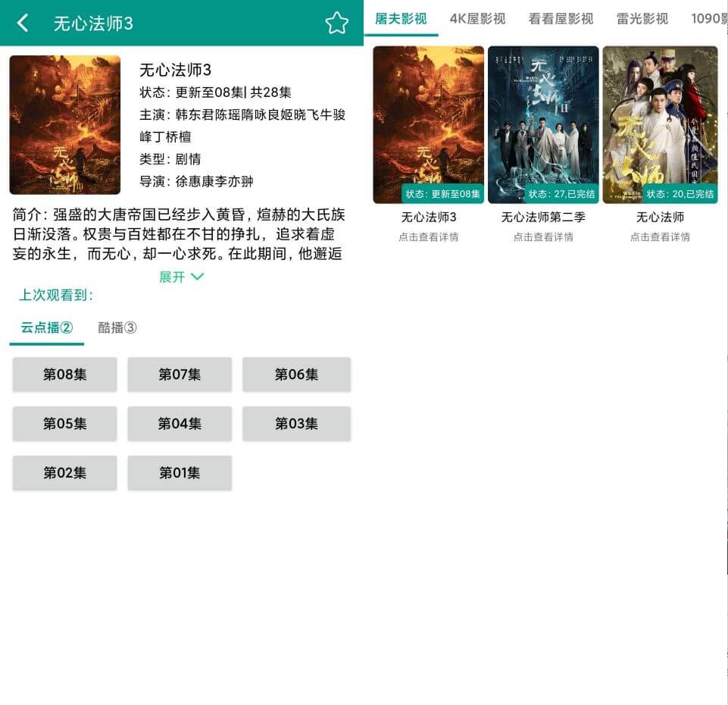Image resolution: width=728 pixels, height=705 pixels.
Task: Play episode 第05集
Action: tap(64, 424)
